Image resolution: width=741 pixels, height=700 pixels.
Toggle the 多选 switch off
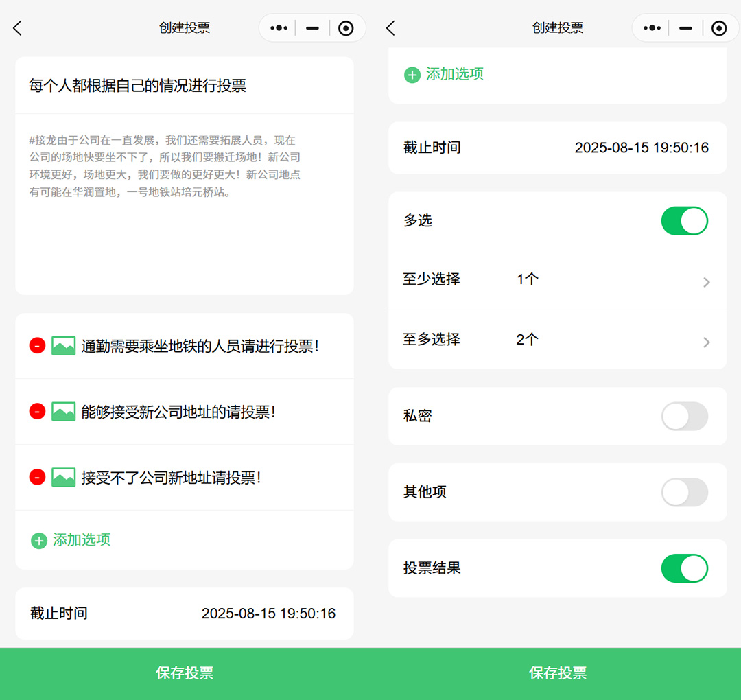click(x=684, y=221)
